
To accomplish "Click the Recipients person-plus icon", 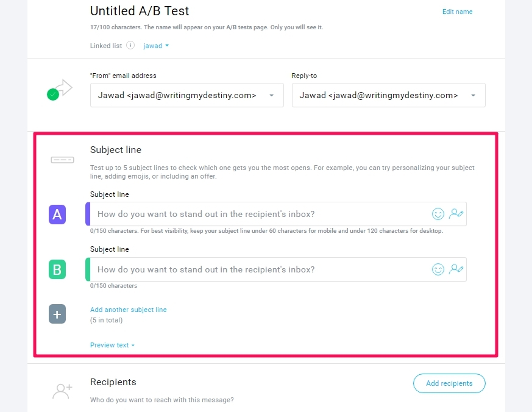I will point(62,391).
